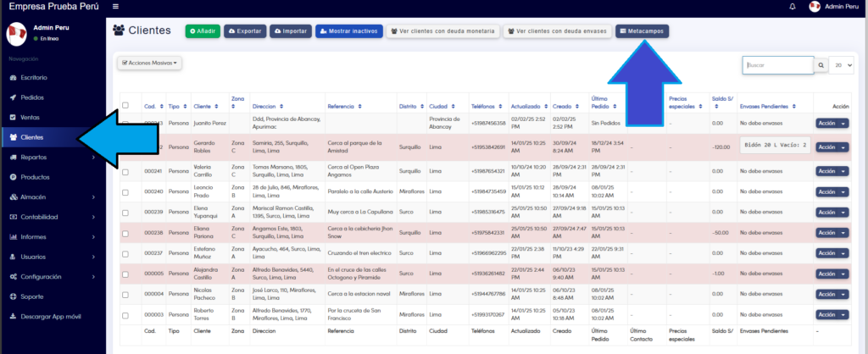The image size is (868, 354).
Task: Click the Importar button
Action: point(291,31)
